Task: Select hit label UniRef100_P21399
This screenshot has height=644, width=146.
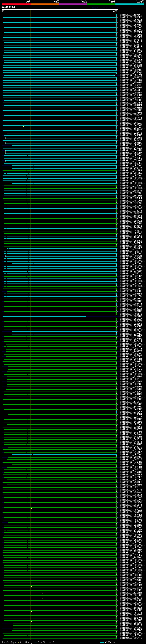Action: click(131, 296)
